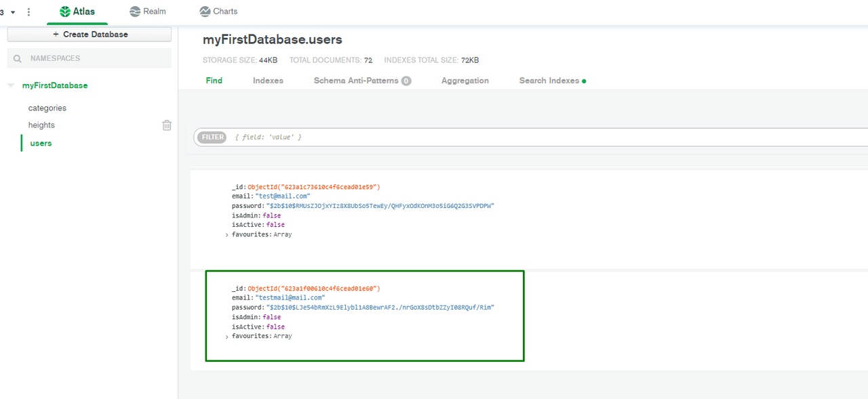Click the email value test@mail.com

pos(283,196)
